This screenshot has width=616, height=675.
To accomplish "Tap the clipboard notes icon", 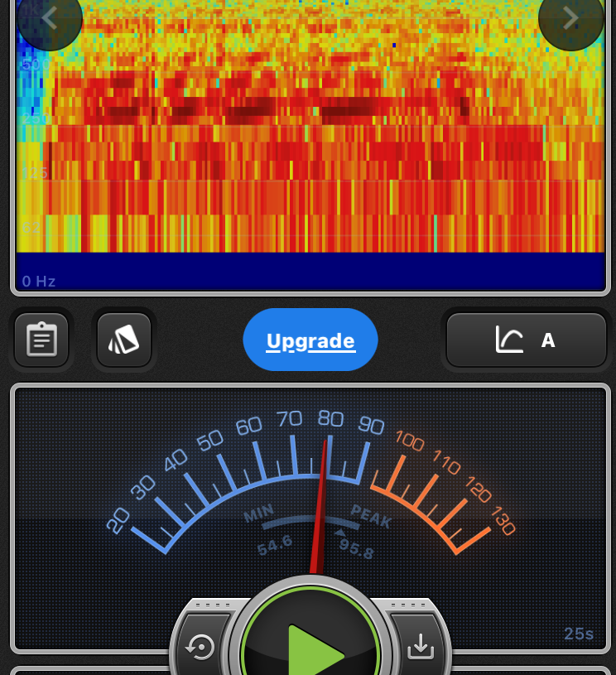I will [x=41, y=340].
